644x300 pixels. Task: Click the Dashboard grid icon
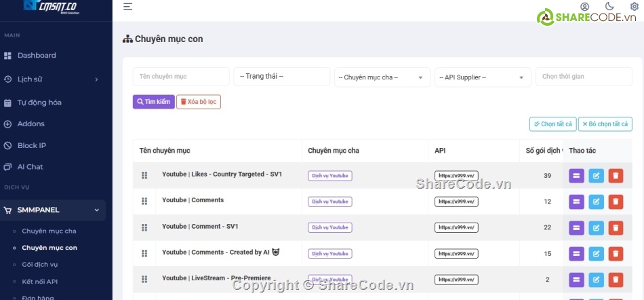pyautogui.click(x=7, y=56)
